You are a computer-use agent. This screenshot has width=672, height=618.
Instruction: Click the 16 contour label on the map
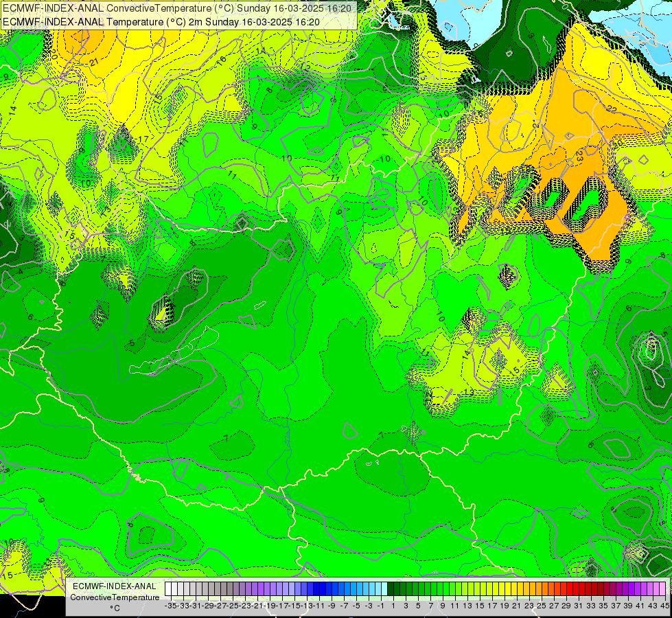click(x=221, y=60)
